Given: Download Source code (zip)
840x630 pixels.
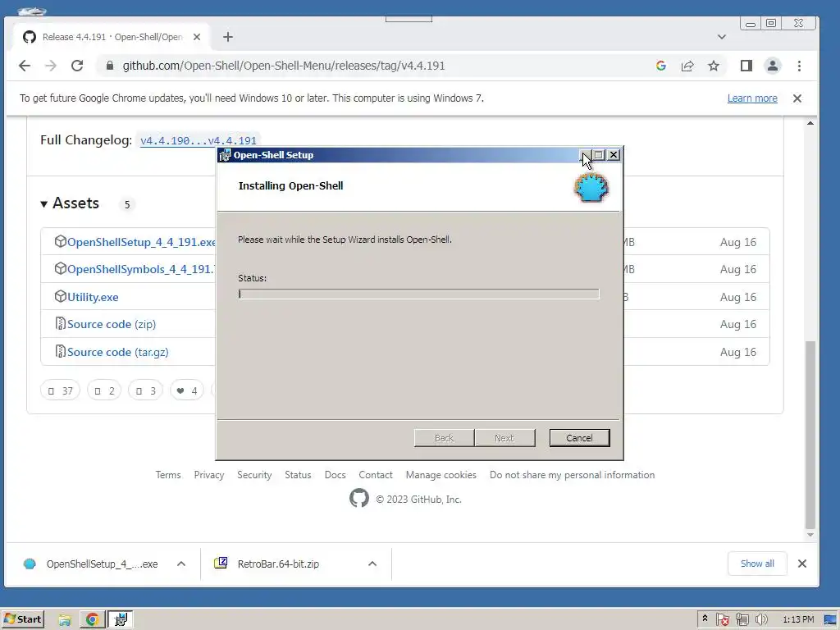Looking at the screenshot, I should (112, 325).
